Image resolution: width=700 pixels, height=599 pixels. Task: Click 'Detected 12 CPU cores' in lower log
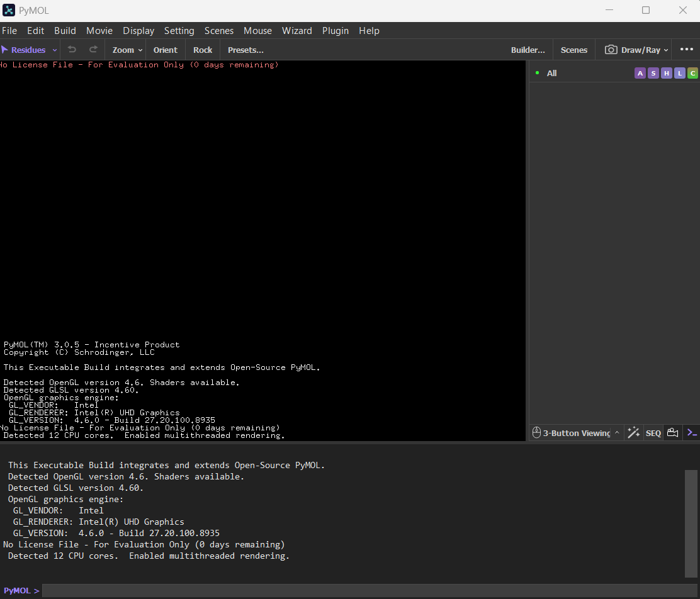(62, 556)
